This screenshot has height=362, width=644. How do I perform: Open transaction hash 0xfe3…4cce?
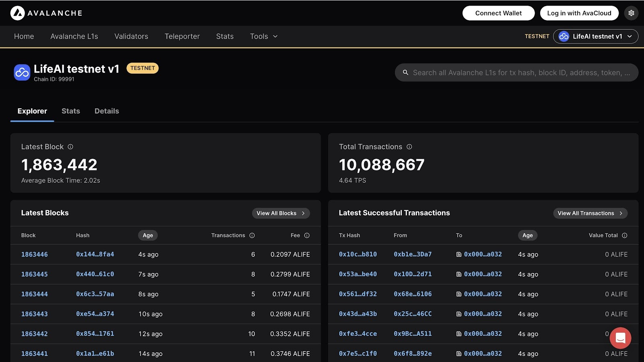[x=358, y=334]
